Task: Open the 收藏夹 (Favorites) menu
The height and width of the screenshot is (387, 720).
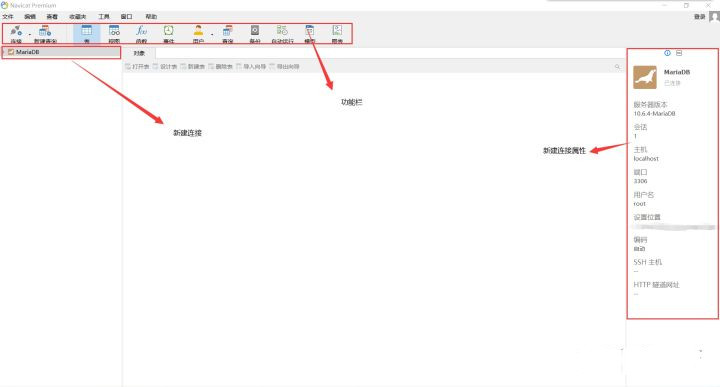Action: 78,17
